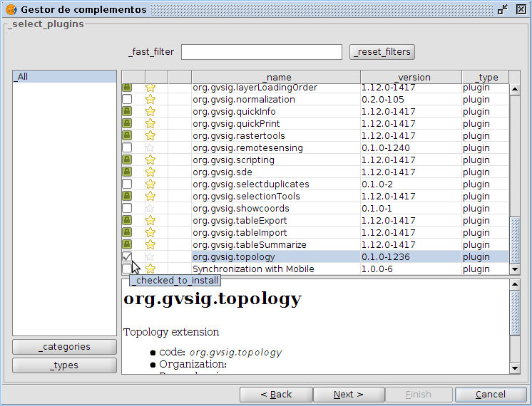Click the star icon for Synchronization with Mobile
The width and height of the screenshot is (532, 406).
150,269
